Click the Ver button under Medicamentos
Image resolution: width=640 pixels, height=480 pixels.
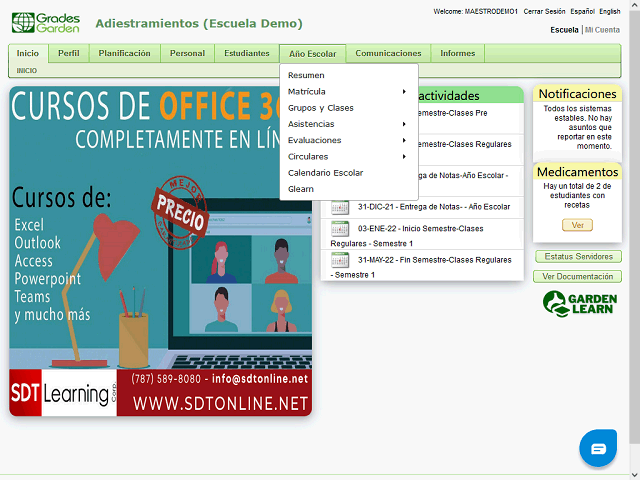pos(577,225)
